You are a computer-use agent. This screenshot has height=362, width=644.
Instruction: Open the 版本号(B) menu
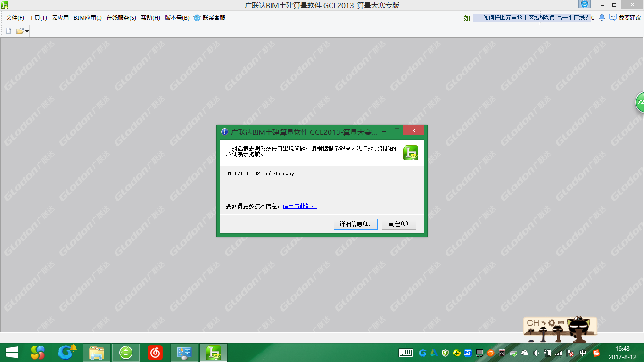[177, 18]
